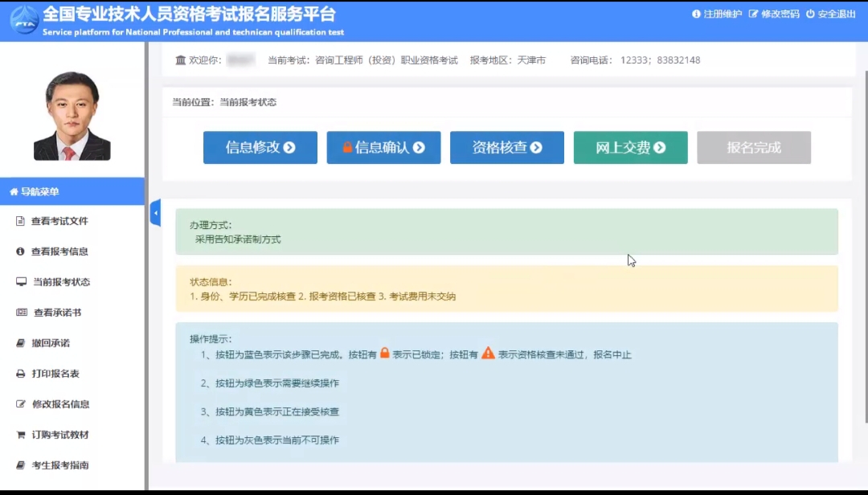Click the monitor icon beside 当前报考状态
The height and width of the screenshot is (495, 868).
click(21, 282)
